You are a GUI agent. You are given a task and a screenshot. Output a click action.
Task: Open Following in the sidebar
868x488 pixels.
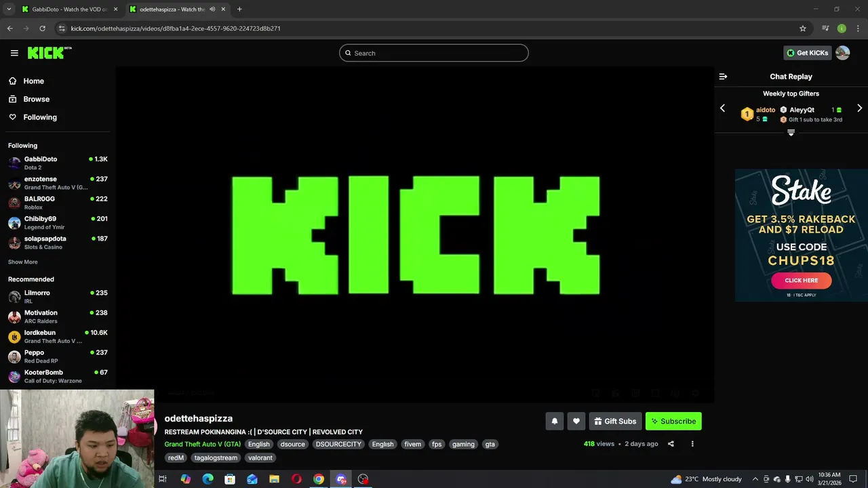[40, 117]
